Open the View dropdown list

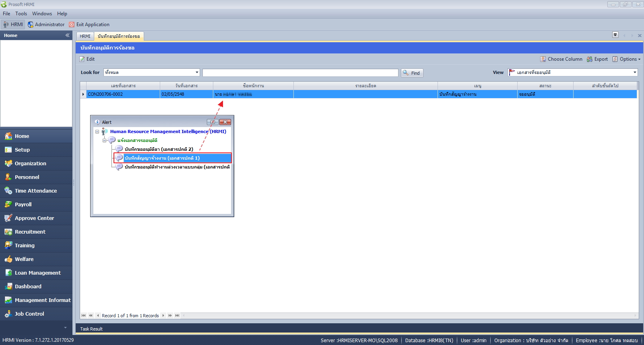coord(635,72)
